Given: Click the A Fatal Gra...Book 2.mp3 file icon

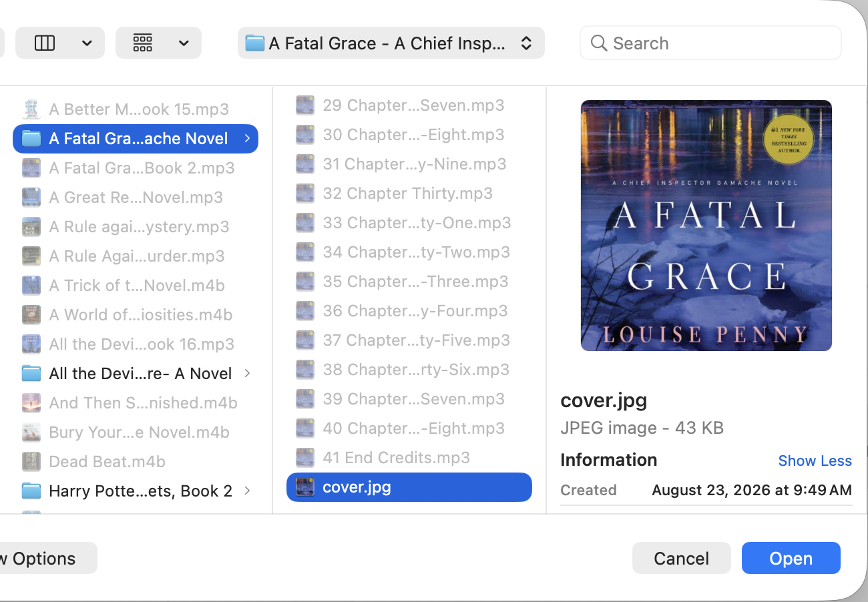Looking at the screenshot, I should pos(31,168).
